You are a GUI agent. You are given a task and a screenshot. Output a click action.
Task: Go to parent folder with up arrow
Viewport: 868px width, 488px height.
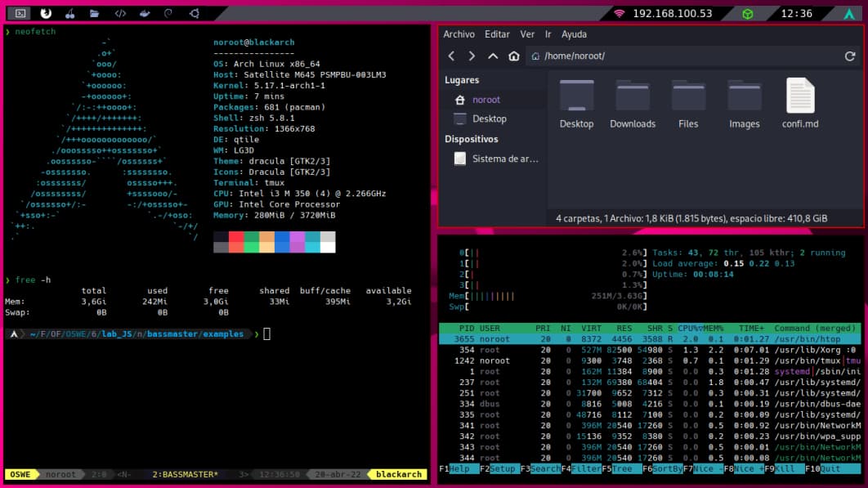492,56
